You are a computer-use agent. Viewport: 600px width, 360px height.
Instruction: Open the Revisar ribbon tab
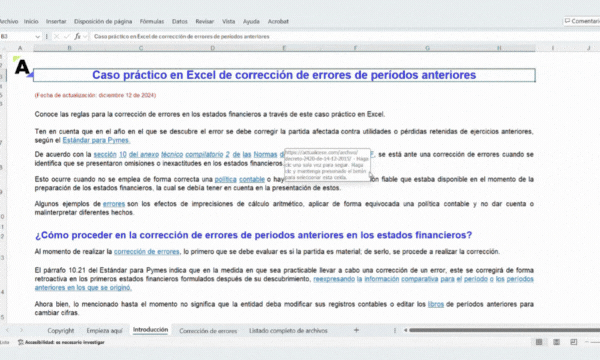point(204,21)
